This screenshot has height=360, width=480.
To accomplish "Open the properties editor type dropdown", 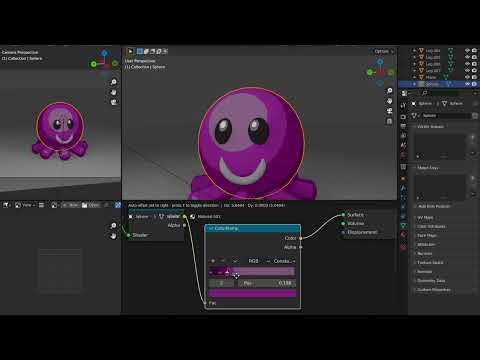I will 406,93.
